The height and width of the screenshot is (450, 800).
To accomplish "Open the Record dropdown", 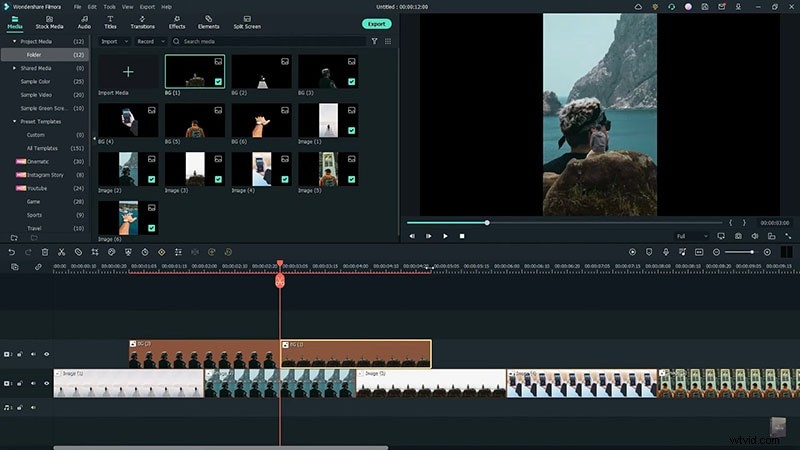I will pos(151,41).
